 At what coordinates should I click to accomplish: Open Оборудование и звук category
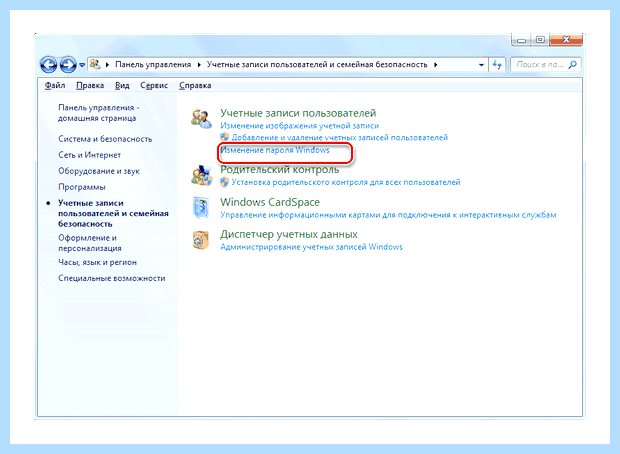(99, 171)
